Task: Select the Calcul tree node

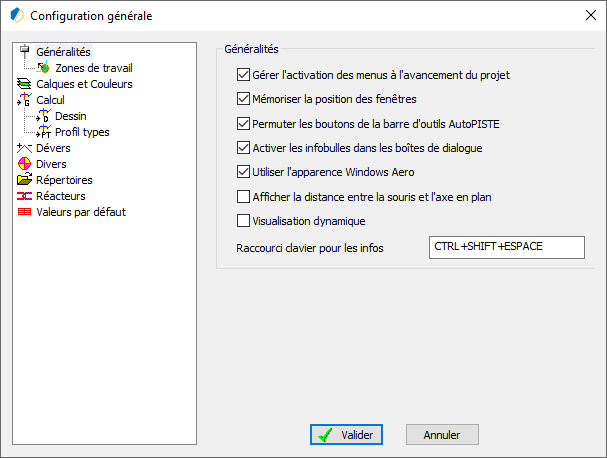Action: pyautogui.click(x=50, y=100)
